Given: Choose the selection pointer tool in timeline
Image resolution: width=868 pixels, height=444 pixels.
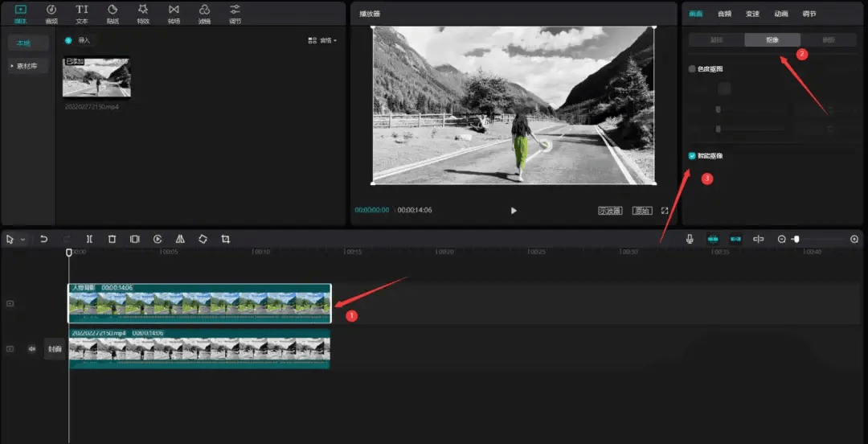Looking at the screenshot, I should [10, 239].
